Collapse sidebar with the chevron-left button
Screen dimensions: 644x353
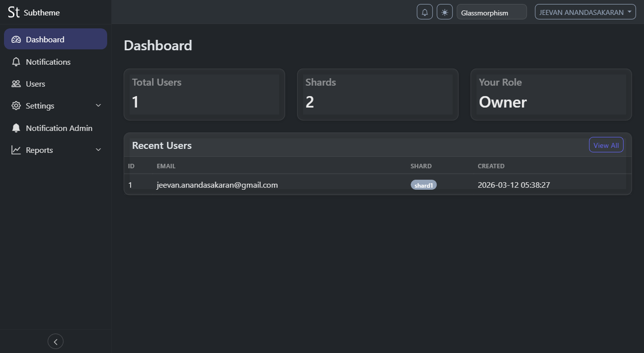(x=55, y=342)
